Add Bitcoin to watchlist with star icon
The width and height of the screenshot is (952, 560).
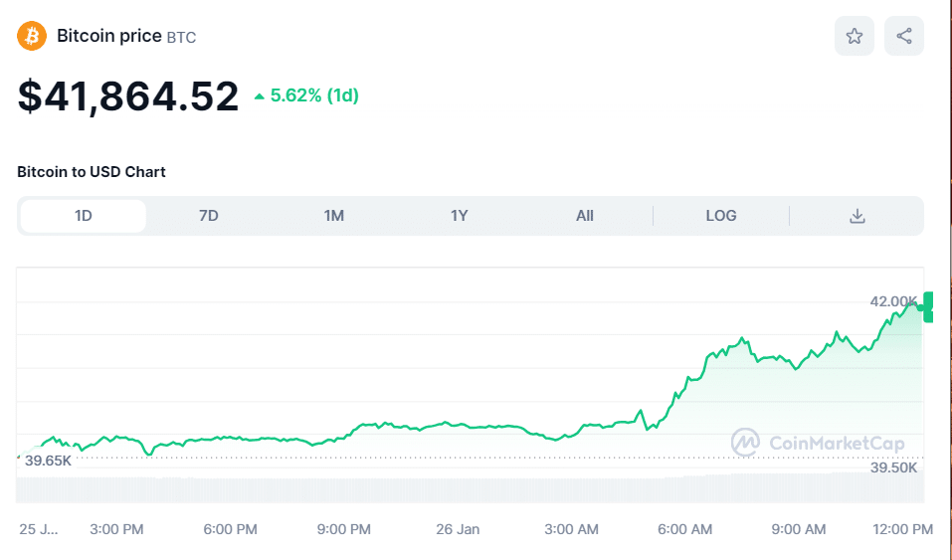(854, 36)
